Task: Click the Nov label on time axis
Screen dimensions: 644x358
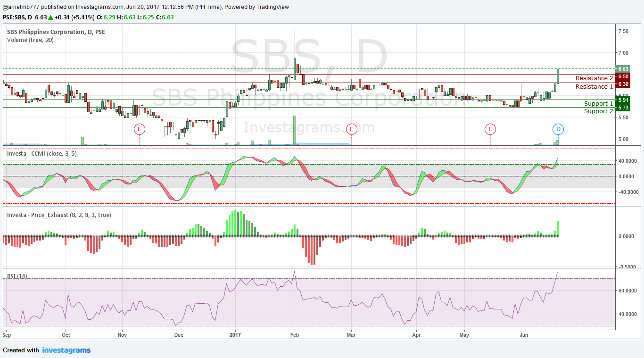Action: click(122, 335)
